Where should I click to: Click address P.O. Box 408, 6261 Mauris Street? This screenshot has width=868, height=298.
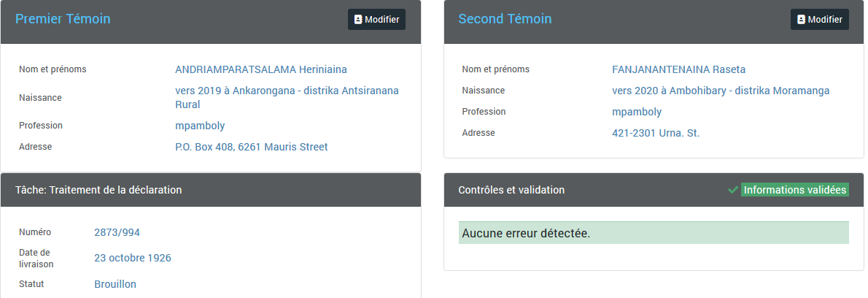[x=252, y=147]
